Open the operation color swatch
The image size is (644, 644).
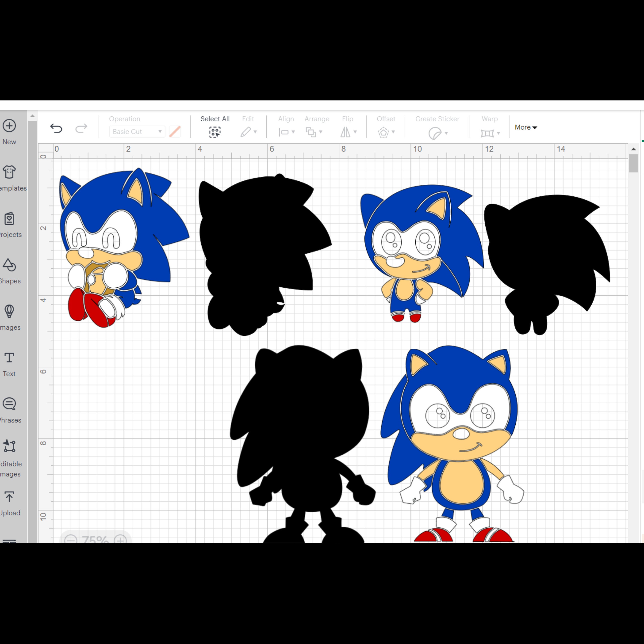click(175, 131)
